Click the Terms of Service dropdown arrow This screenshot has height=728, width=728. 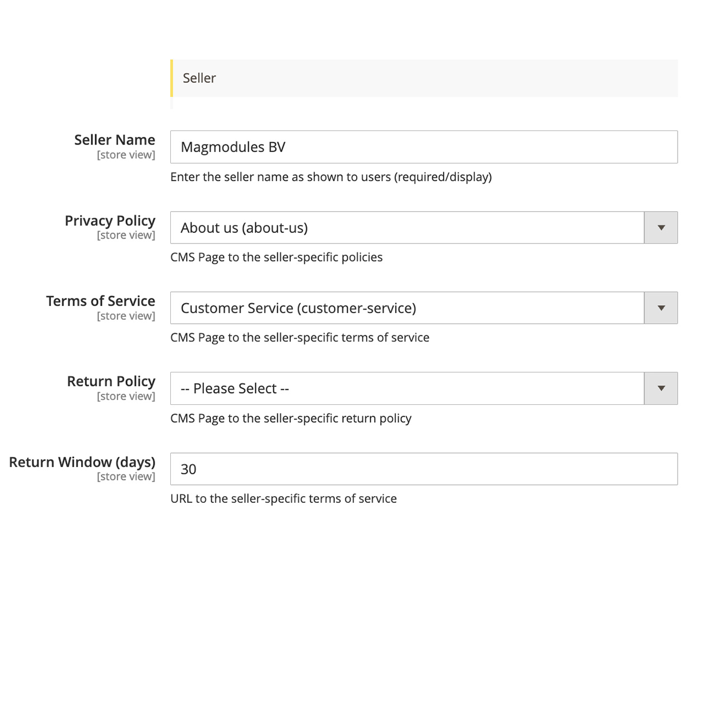coord(661,308)
